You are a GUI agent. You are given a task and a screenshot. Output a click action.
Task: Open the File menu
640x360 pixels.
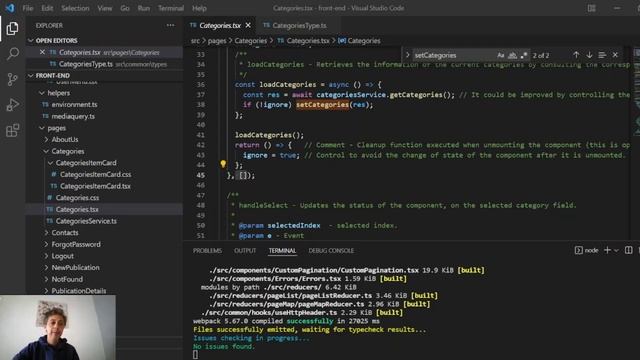coord(28,8)
